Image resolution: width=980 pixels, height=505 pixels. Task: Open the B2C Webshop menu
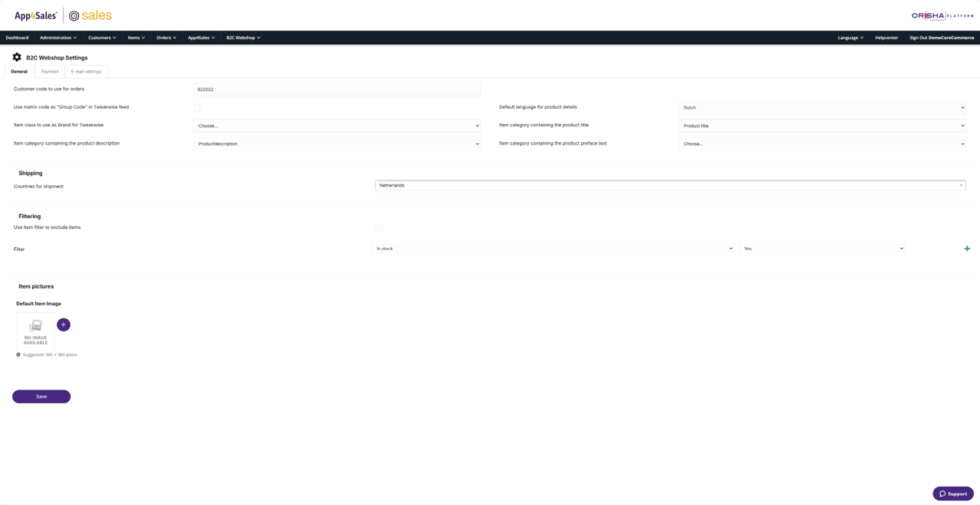point(243,37)
